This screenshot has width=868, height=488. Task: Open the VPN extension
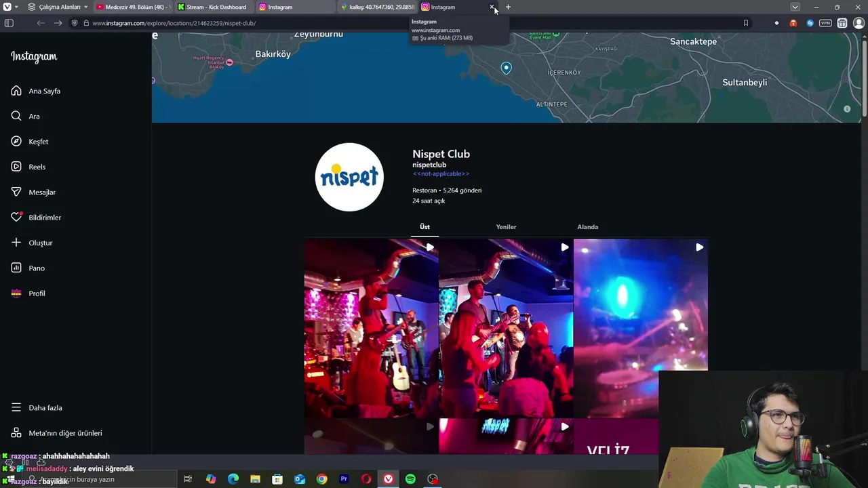pyautogui.click(x=825, y=23)
